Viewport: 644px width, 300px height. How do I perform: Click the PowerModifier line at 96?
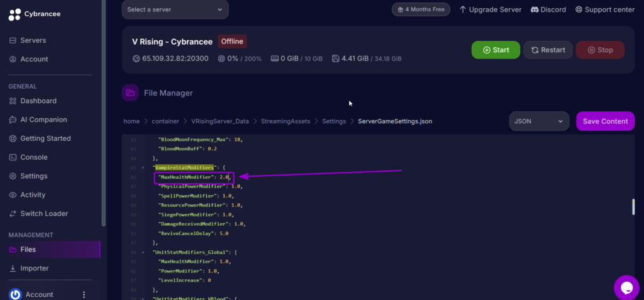click(189, 271)
